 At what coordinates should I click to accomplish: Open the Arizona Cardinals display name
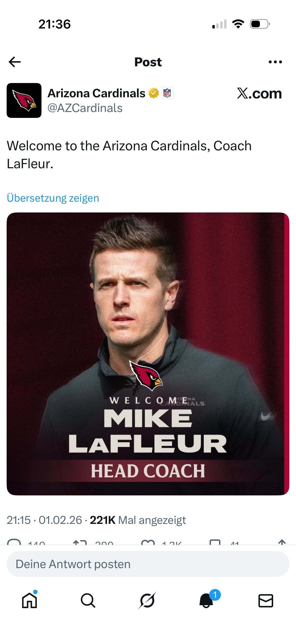coord(96,93)
